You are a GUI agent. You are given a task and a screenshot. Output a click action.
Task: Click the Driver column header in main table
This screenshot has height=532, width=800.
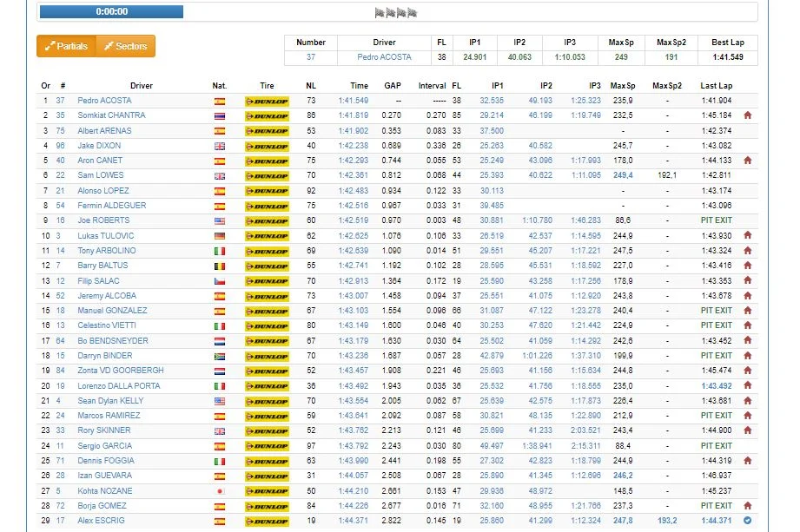point(142,86)
